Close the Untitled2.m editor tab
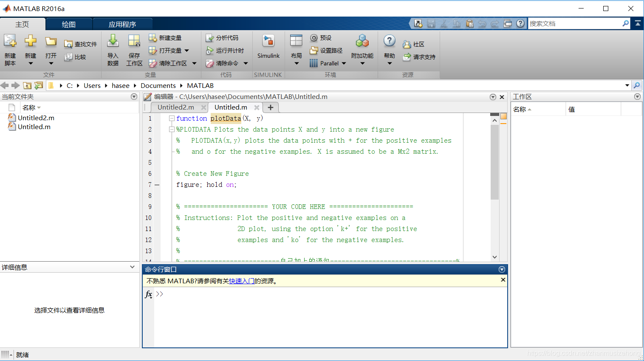 pyautogui.click(x=203, y=107)
